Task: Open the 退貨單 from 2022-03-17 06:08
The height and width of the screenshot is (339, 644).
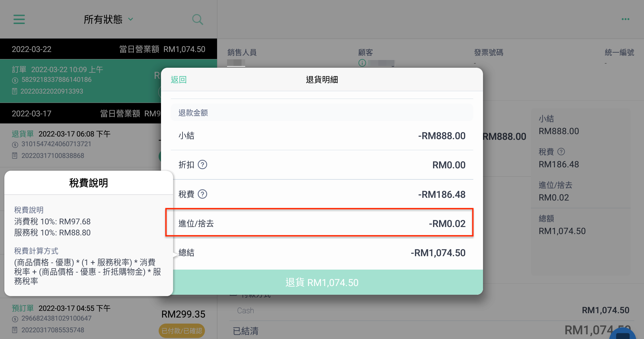Action: (80, 145)
